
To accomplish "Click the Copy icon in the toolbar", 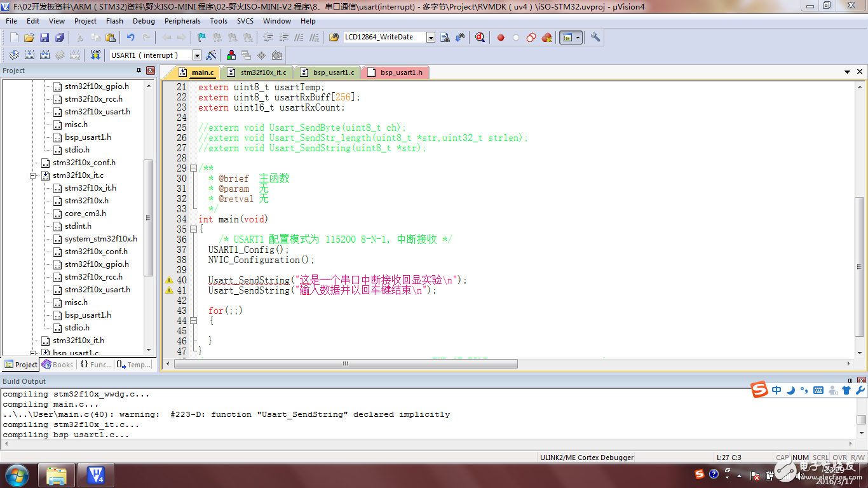I will coord(95,37).
